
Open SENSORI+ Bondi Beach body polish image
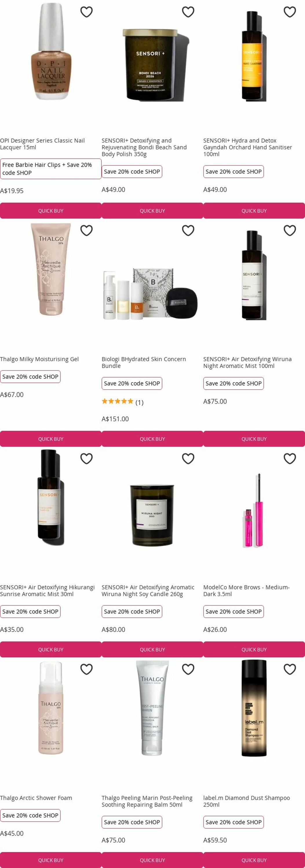[x=152, y=65]
